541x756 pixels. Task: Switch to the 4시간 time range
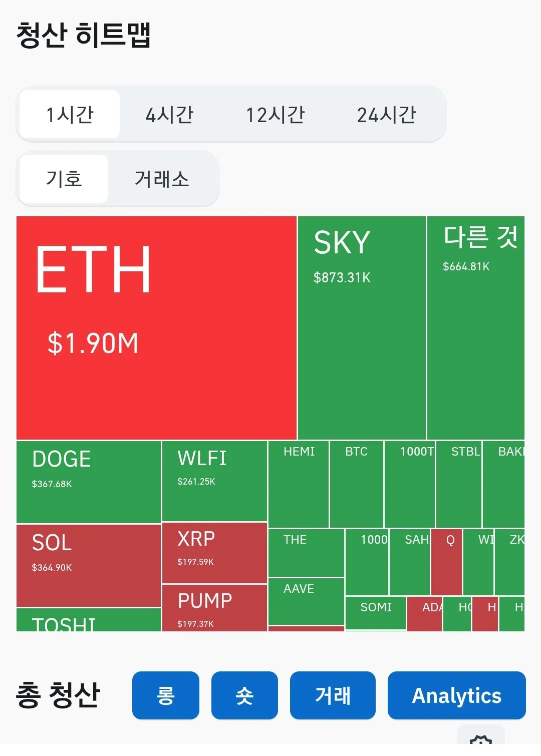169,115
